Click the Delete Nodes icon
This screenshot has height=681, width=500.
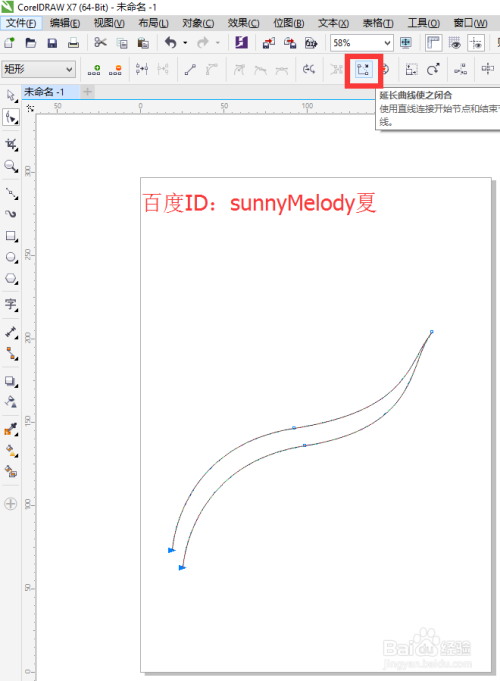click(115, 69)
